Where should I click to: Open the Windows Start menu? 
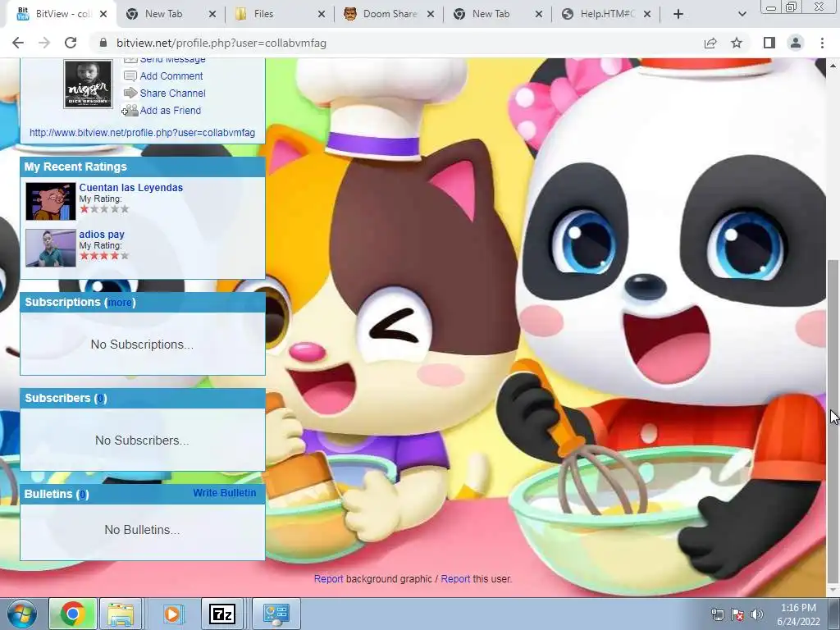[x=21, y=614]
